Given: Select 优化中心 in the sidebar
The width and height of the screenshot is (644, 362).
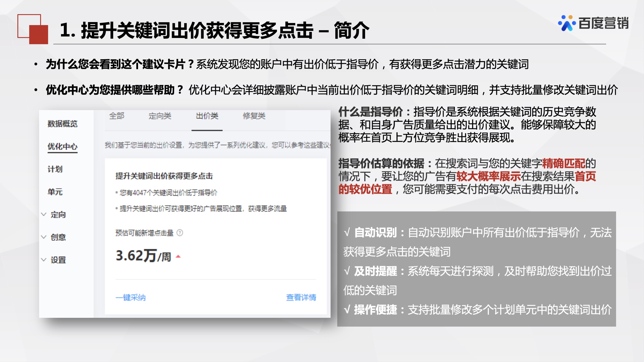Looking at the screenshot, I should [x=62, y=147].
